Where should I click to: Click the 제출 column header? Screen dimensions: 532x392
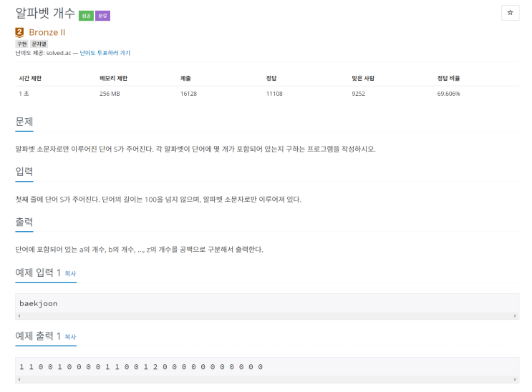click(185, 79)
